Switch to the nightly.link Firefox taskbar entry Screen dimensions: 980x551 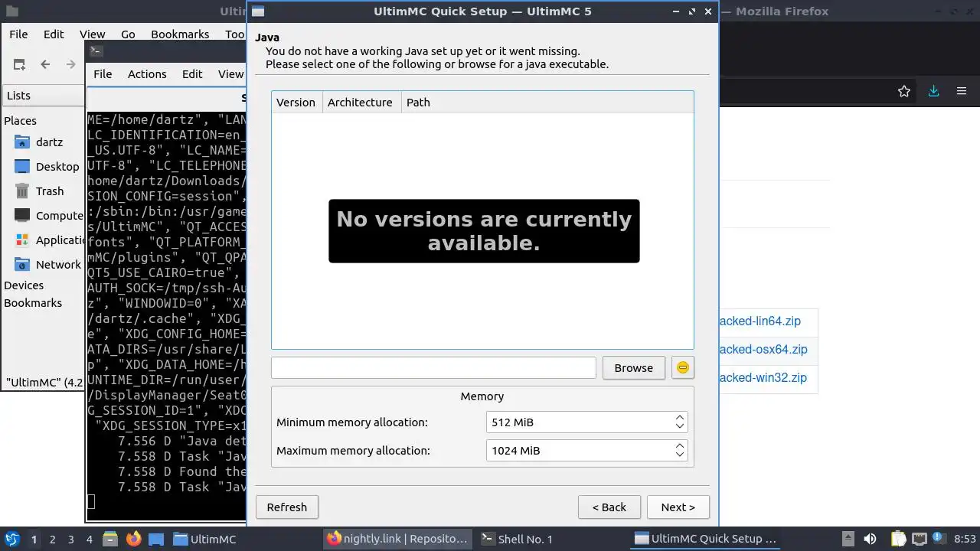397,540
